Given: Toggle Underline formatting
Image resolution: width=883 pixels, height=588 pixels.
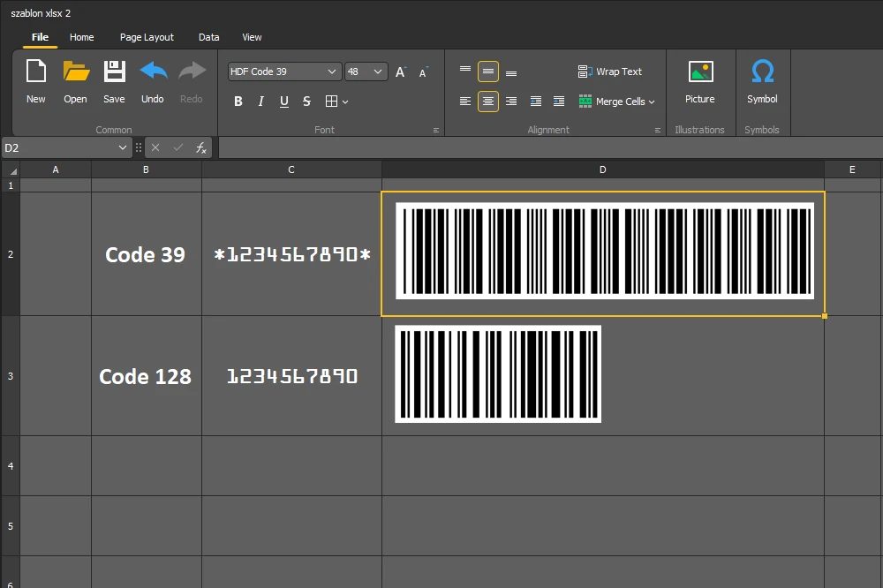Looking at the screenshot, I should click(283, 102).
